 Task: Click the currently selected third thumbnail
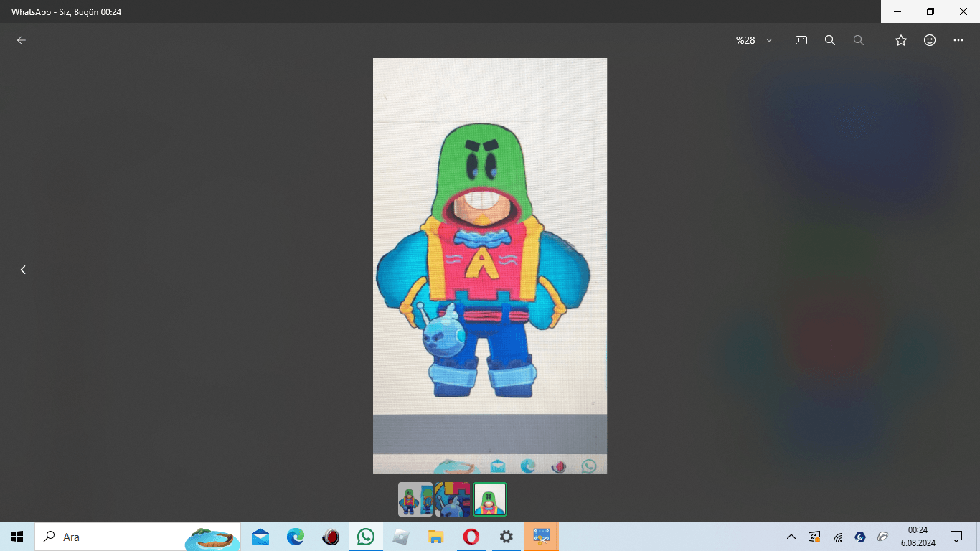[490, 499]
